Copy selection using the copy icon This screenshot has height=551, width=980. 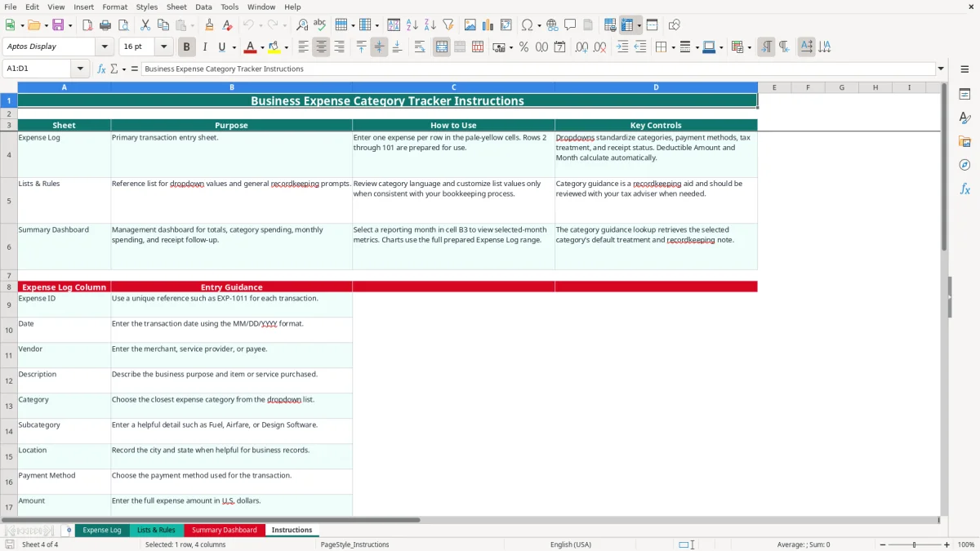[x=163, y=25]
